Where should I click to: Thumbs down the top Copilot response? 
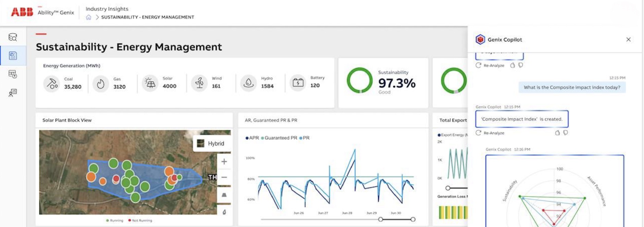pyautogui.click(x=521, y=65)
